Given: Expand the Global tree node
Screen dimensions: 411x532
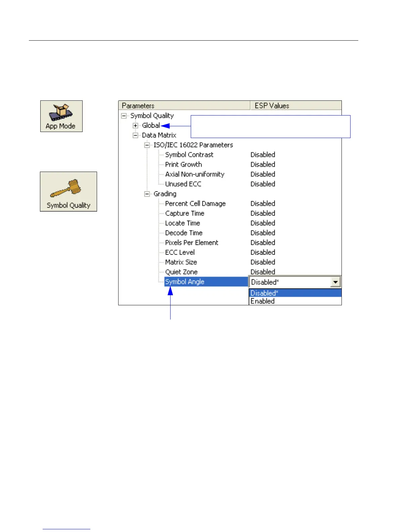Looking at the screenshot, I should [135, 126].
